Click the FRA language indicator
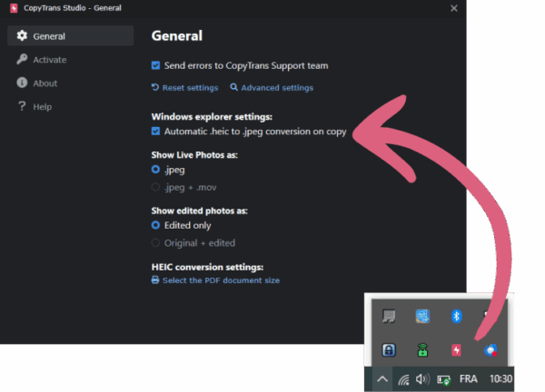545x392 pixels. click(x=468, y=378)
